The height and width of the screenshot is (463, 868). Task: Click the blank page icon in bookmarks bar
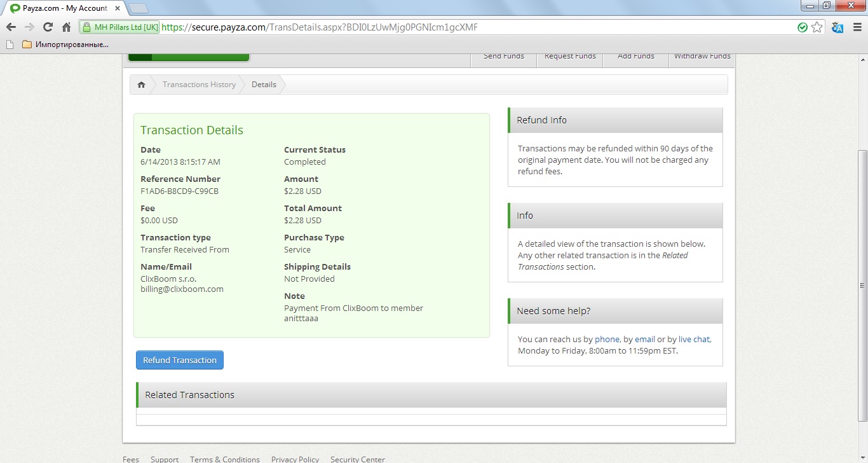(9, 45)
